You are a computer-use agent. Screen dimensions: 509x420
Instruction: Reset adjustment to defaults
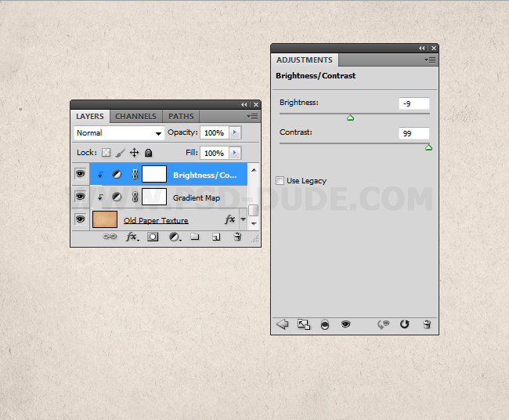coord(405,324)
